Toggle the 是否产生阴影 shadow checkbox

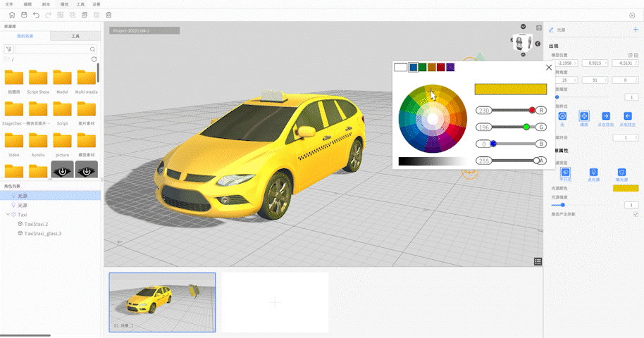pos(636,213)
